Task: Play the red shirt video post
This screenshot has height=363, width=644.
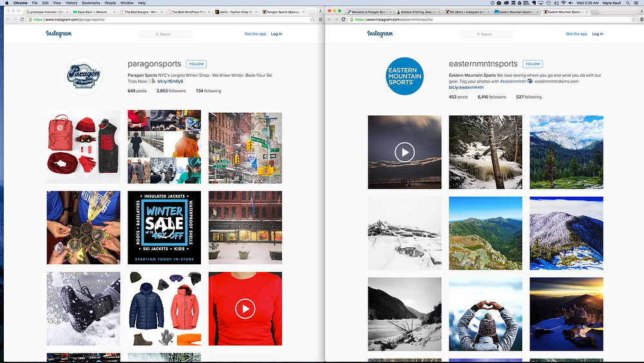Action: click(x=245, y=308)
